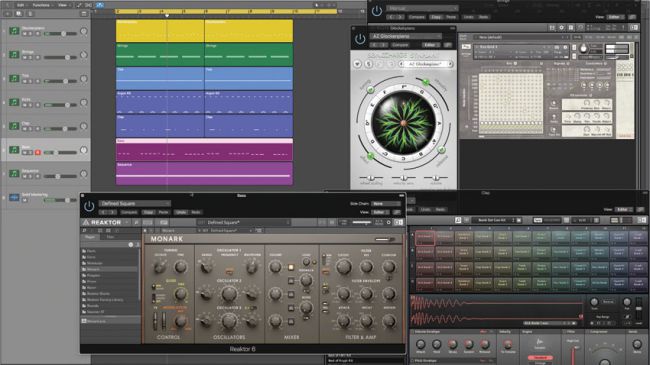
Task: Click the Battery volume envelope Attack knob
Action: [x=420, y=344]
